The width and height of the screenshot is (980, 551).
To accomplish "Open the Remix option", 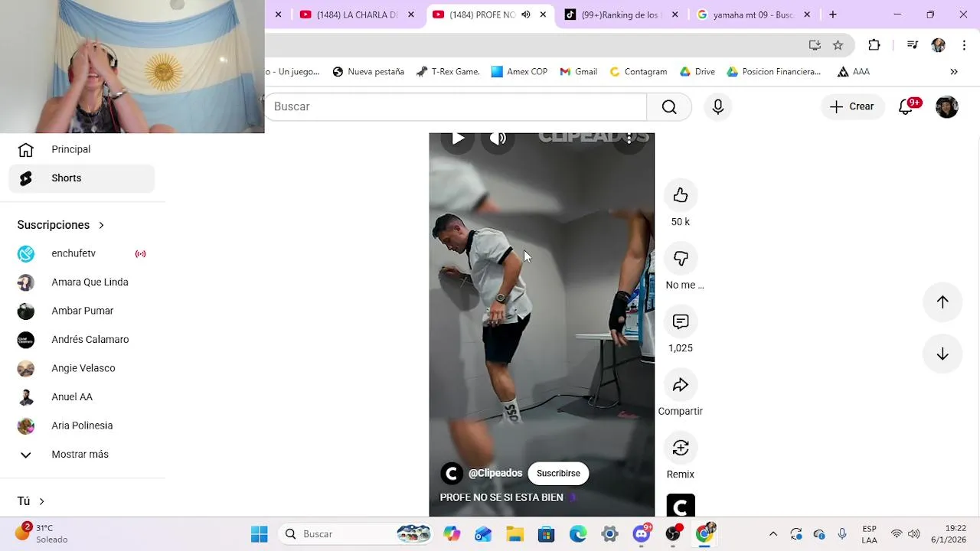I will point(681,448).
